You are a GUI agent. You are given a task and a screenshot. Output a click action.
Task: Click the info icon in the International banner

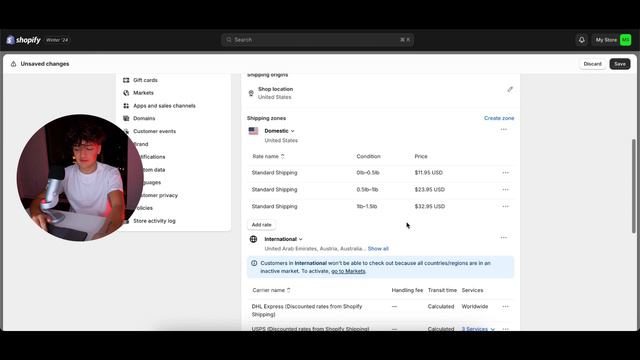[254, 263]
